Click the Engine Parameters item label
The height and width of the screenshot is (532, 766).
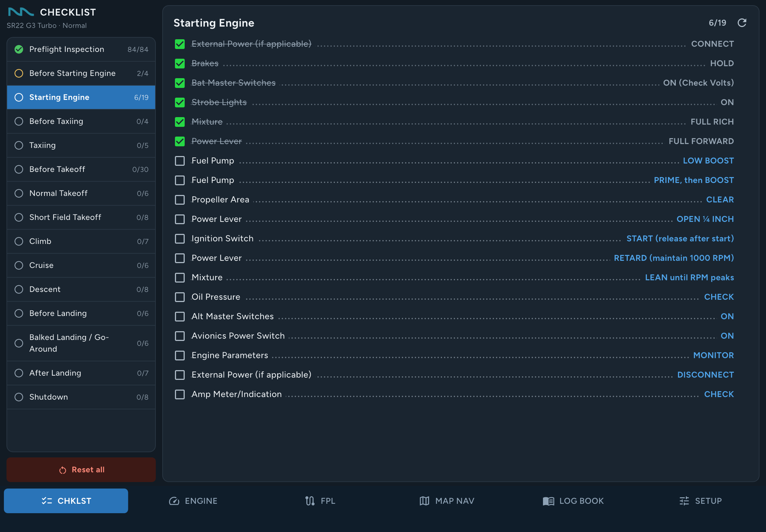point(230,355)
